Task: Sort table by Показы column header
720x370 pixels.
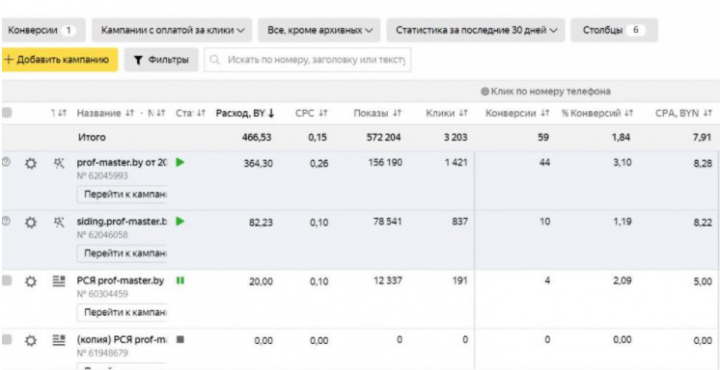Action: pos(377,113)
